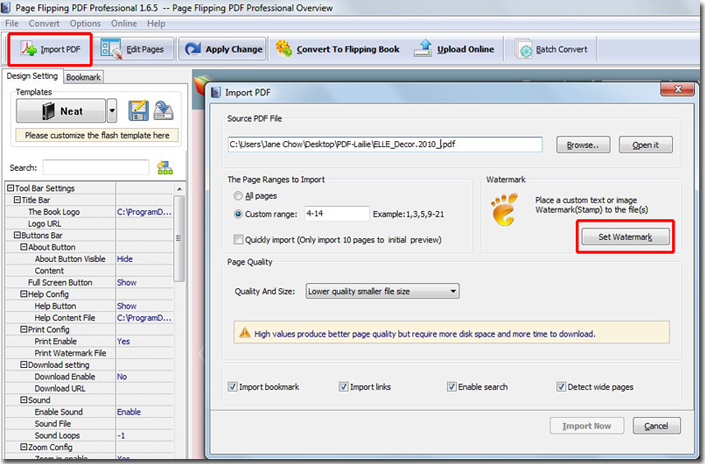The height and width of the screenshot is (464, 705).
Task: Select the Full Screen Button row
Action: coord(89,282)
